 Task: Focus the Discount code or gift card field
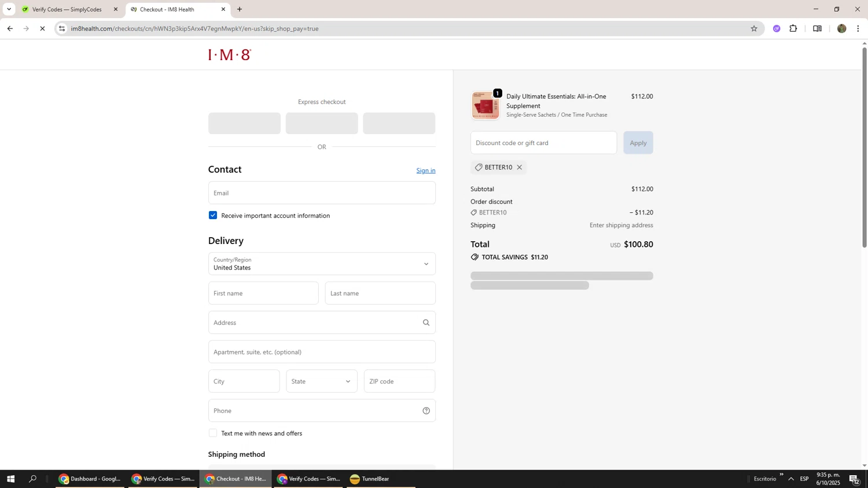pos(543,143)
